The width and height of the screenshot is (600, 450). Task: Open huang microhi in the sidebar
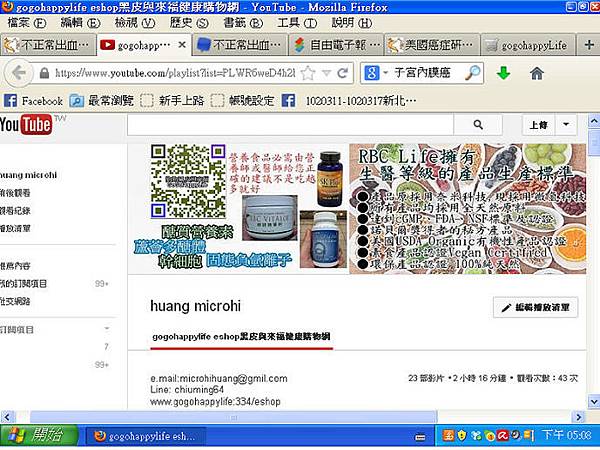coord(28,175)
